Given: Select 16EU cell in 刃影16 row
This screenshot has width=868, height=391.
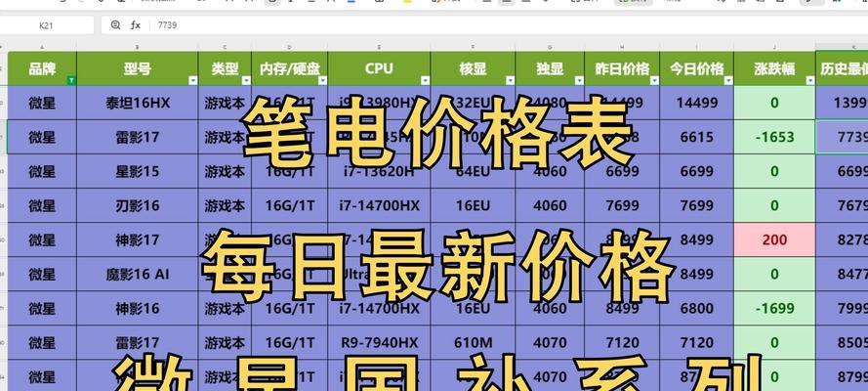Looking at the screenshot, I should click(473, 206).
